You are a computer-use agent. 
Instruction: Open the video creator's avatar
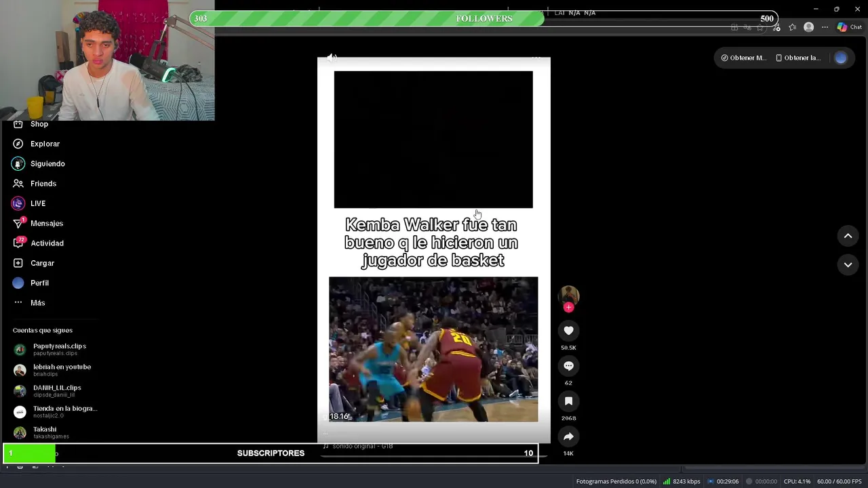568,296
